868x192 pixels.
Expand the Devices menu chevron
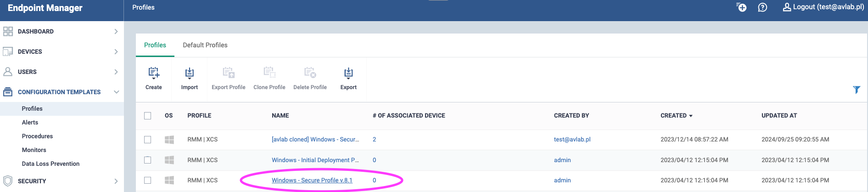(x=116, y=51)
